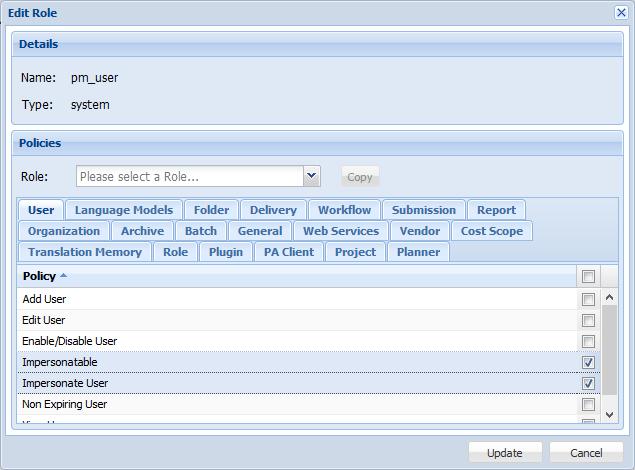Switch to the Language Models tab
The width and height of the screenshot is (635, 470).
(x=123, y=210)
